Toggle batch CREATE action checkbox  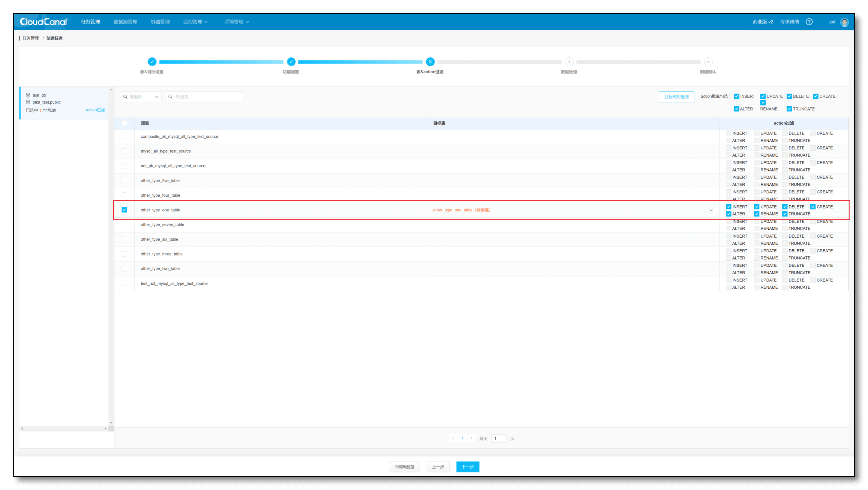(x=816, y=96)
